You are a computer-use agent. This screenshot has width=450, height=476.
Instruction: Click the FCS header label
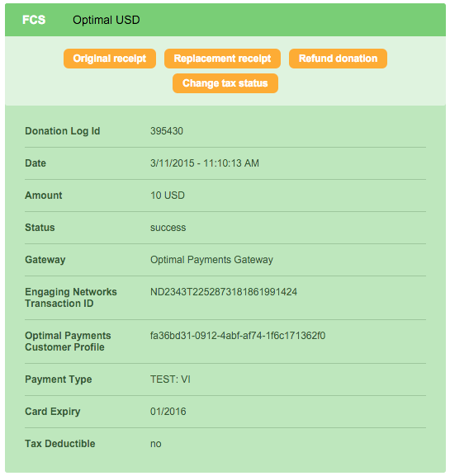[34, 20]
